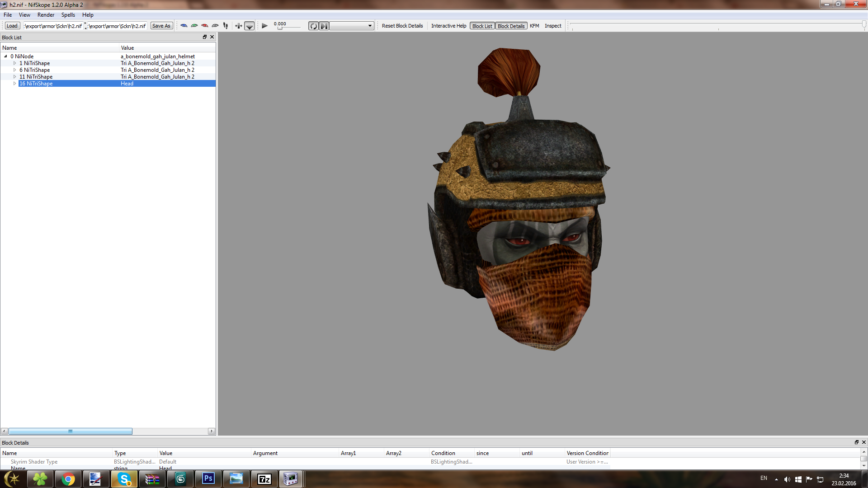Open the Help menu

[x=88, y=15]
